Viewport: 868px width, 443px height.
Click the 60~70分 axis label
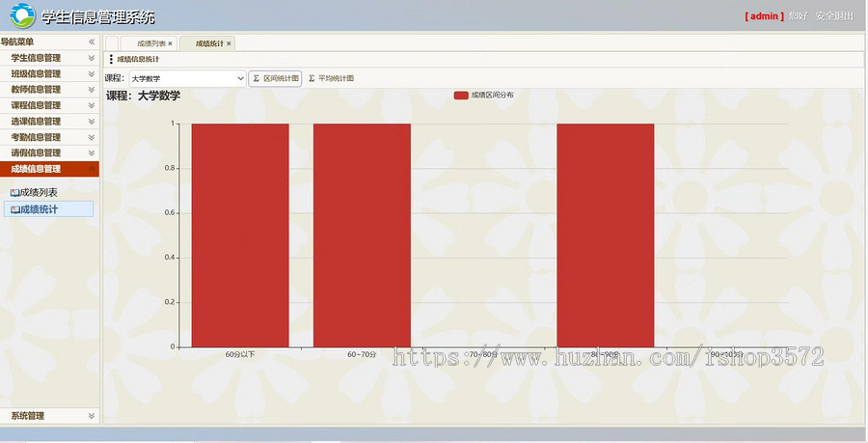362,354
